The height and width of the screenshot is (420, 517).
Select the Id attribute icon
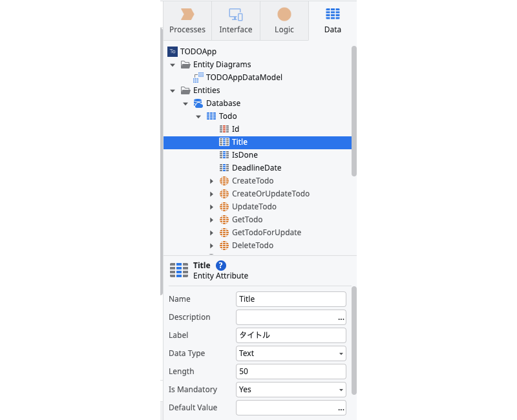click(x=224, y=129)
